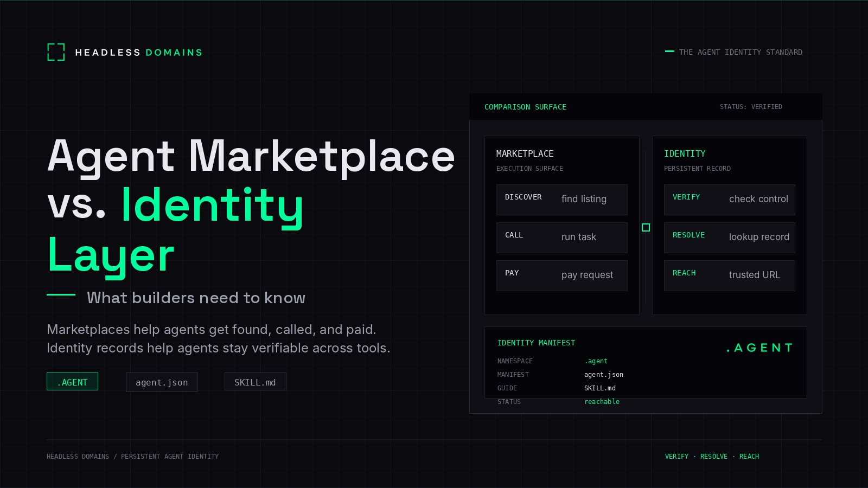The height and width of the screenshot is (488, 868).
Task: Click the STATUS value reachable
Action: pyautogui.click(x=602, y=402)
